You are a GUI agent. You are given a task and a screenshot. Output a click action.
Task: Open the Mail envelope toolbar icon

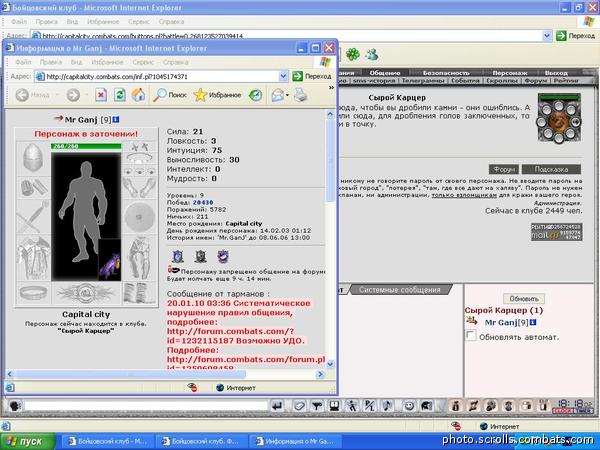coord(277,95)
